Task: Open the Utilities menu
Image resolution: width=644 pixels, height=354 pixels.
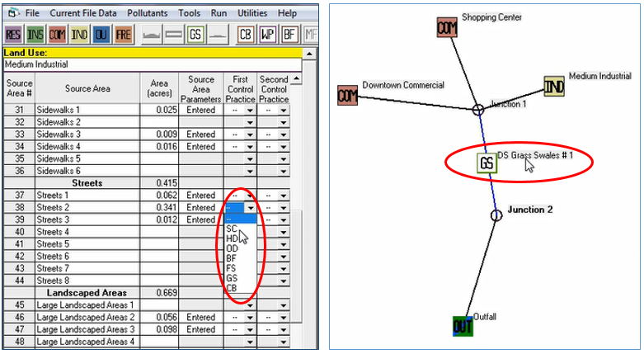Action: [252, 13]
